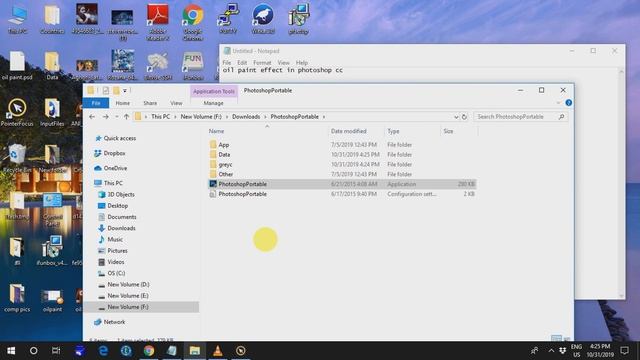640x360 pixels.
Task: Open Microsoft Edge from the taskbar
Action: [x=103, y=351]
